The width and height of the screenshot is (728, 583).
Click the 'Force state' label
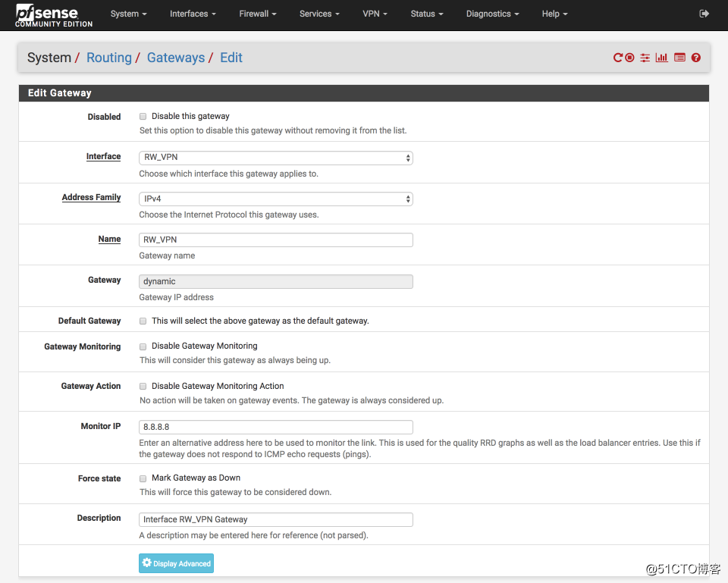(x=99, y=478)
